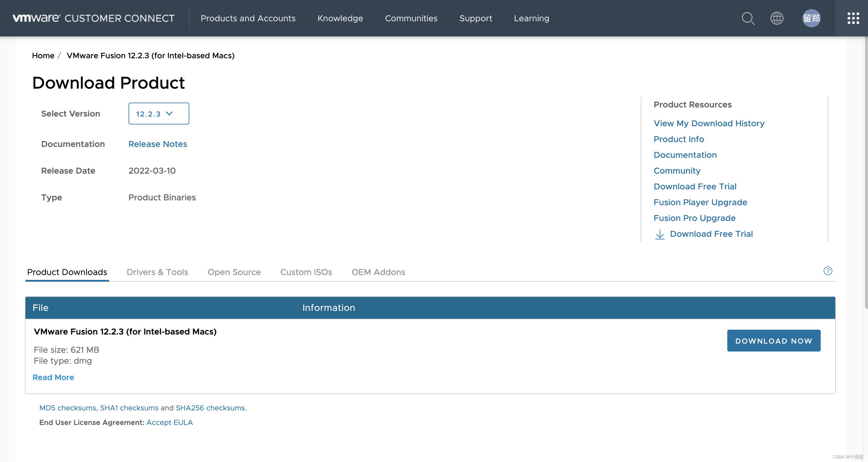
Task: Click the VMware Customer Connect logo
Action: (x=93, y=18)
